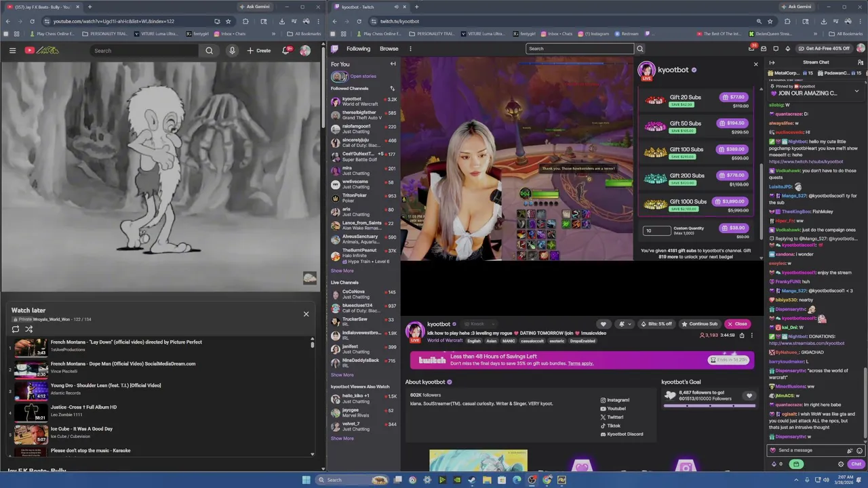Open Windows Start menu on taskbar

click(x=306, y=480)
